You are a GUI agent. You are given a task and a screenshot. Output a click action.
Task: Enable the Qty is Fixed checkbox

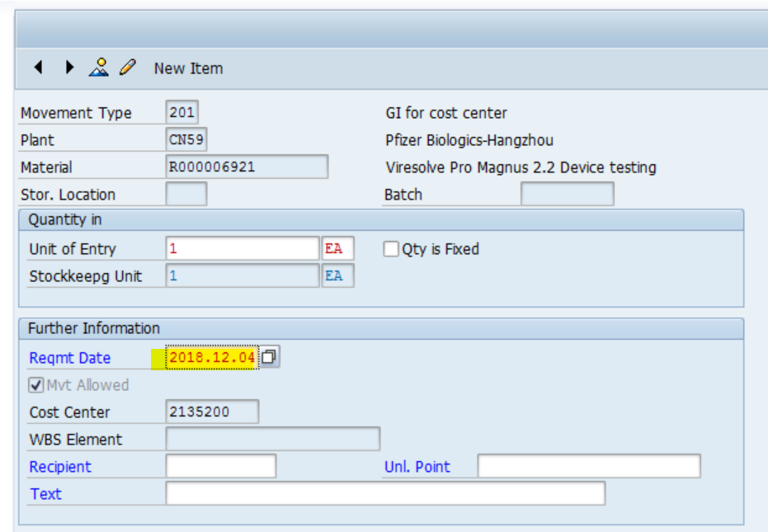pyautogui.click(x=390, y=249)
